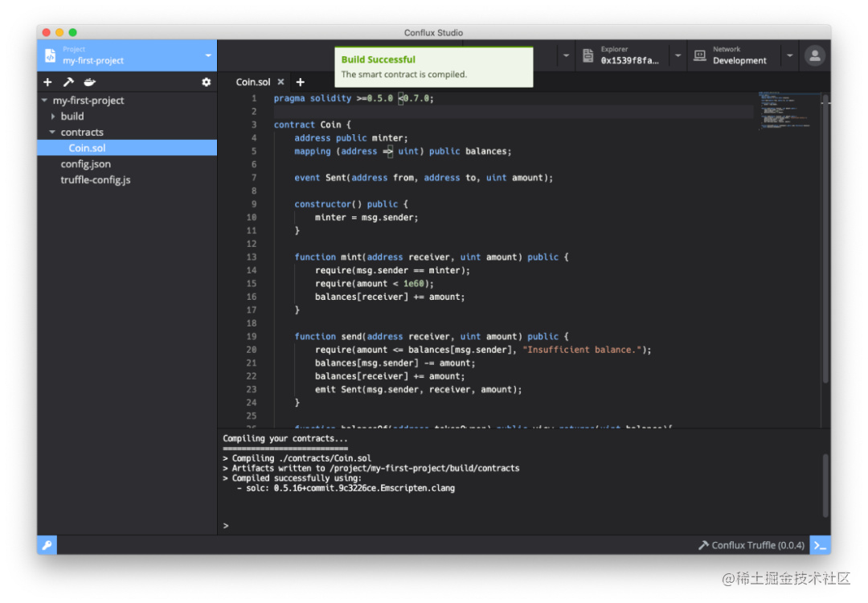Expand the build folder in the project tree
Image resolution: width=868 pixels, height=603 pixels.
pyautogui.click(x=55, y=116)
